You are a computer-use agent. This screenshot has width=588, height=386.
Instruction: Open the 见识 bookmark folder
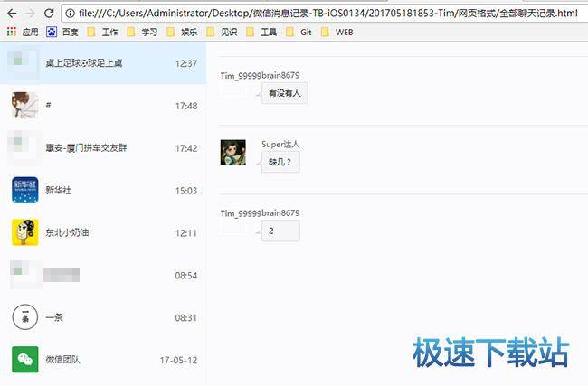222,32
